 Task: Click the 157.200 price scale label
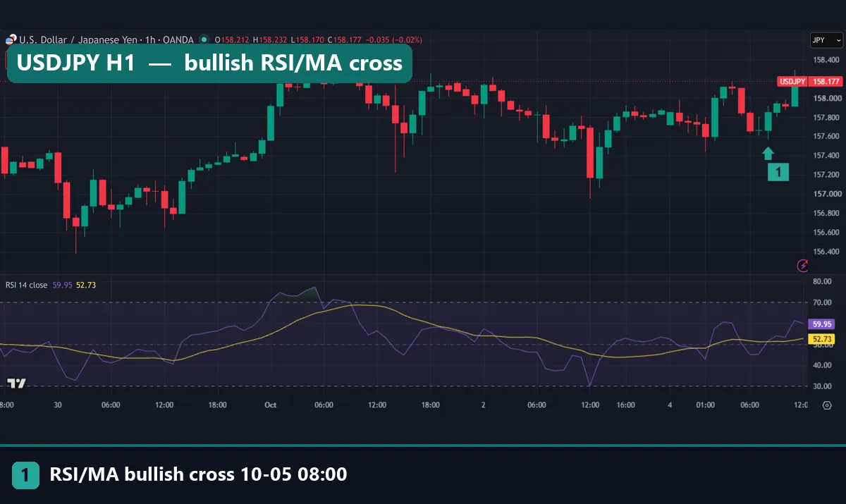pos(826,175)
